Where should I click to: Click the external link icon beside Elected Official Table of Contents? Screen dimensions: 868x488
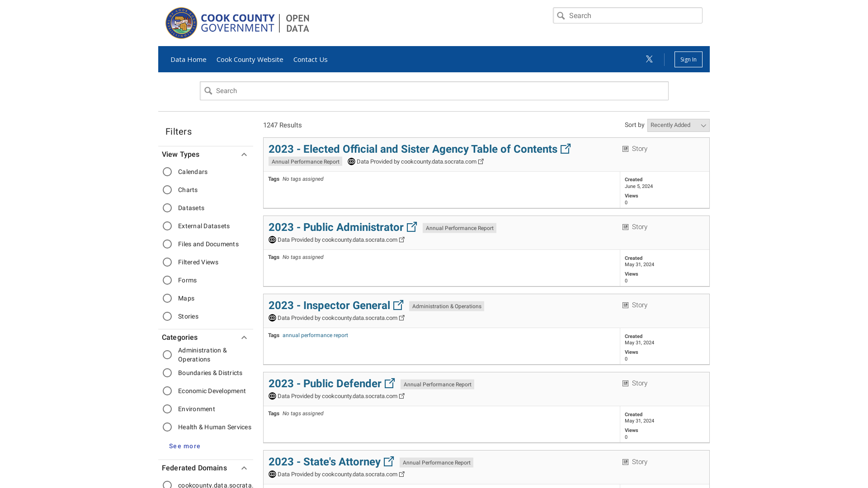coord(565,149)
